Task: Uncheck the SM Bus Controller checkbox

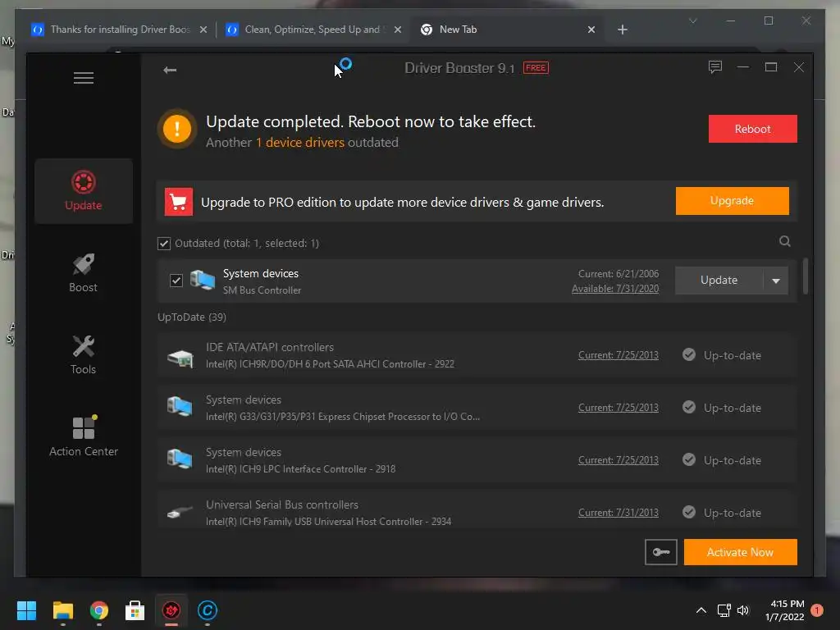Action: 176,281
